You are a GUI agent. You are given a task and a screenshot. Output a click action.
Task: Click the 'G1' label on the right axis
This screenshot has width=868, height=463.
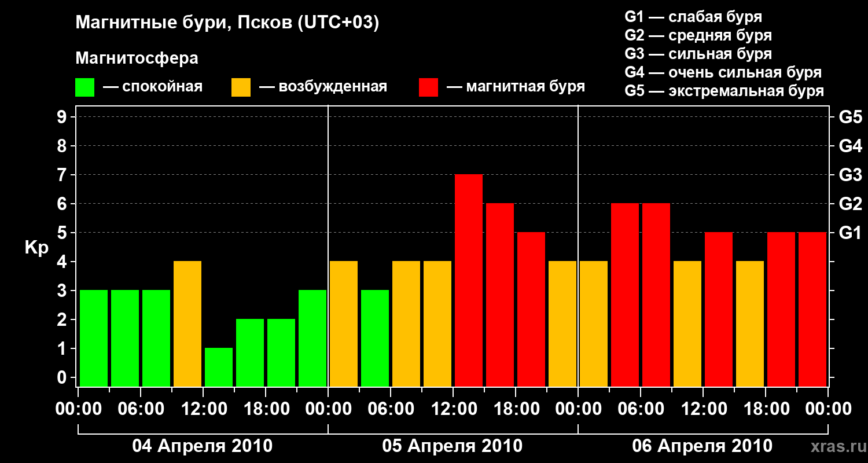851,233
